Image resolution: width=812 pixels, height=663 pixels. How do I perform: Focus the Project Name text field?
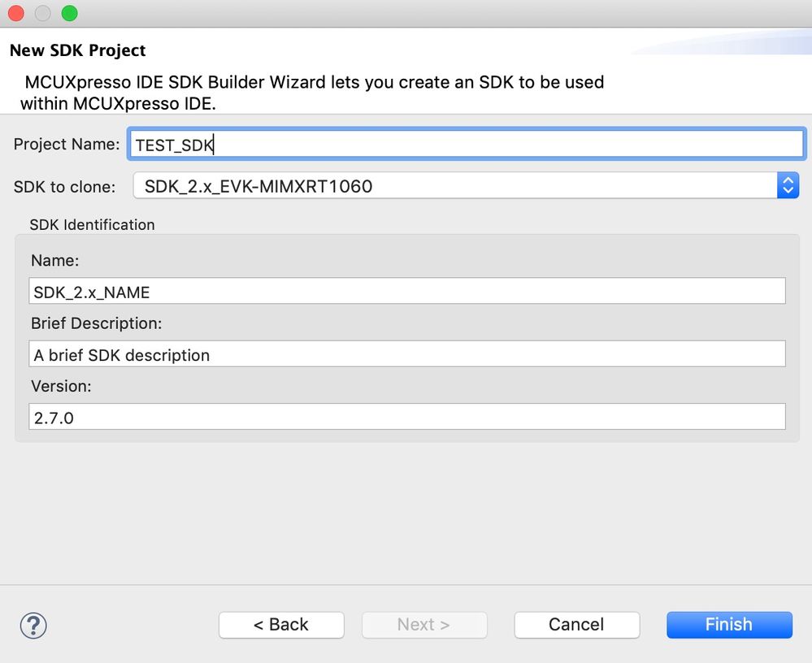467,145
